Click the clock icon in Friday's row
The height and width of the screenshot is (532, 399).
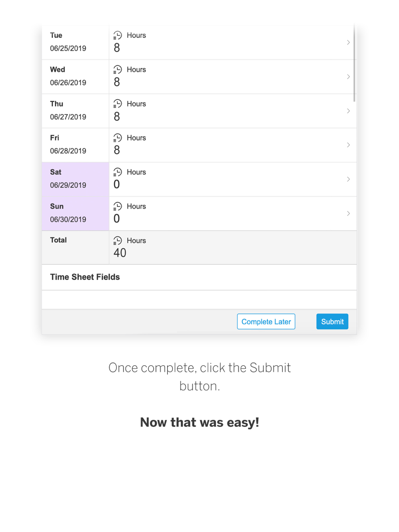pyautogui.click(x=117, y=138)
